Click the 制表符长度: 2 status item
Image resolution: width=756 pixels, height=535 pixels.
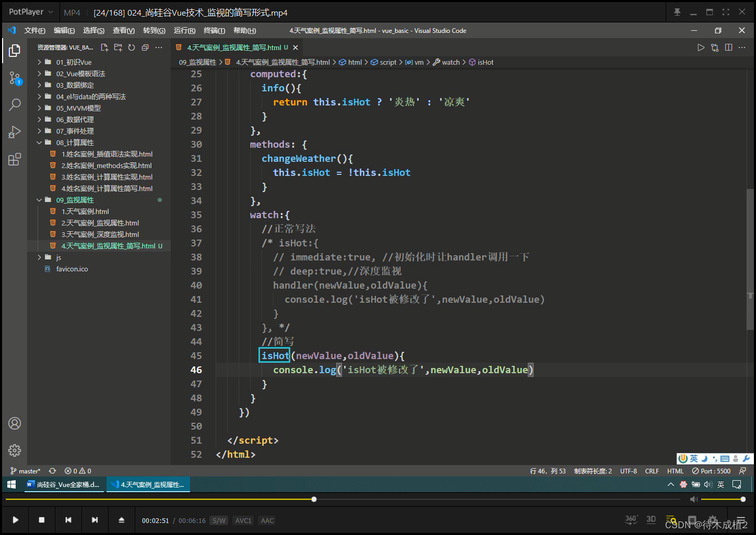tap(593, 471)
